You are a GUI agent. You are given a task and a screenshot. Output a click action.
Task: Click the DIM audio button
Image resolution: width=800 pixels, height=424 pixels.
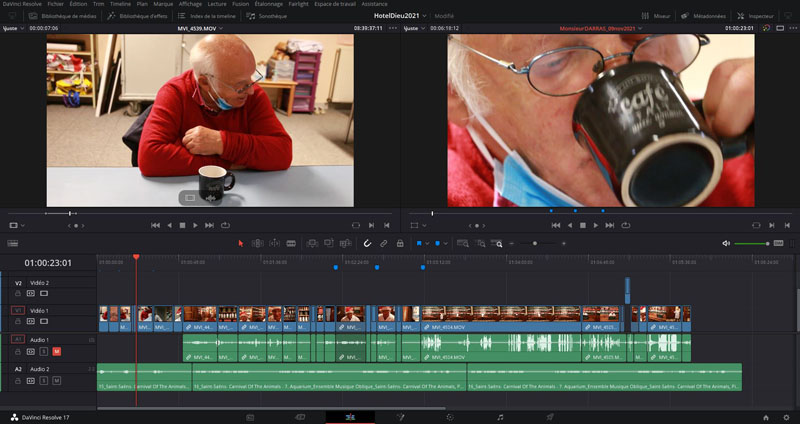point(779,243)
